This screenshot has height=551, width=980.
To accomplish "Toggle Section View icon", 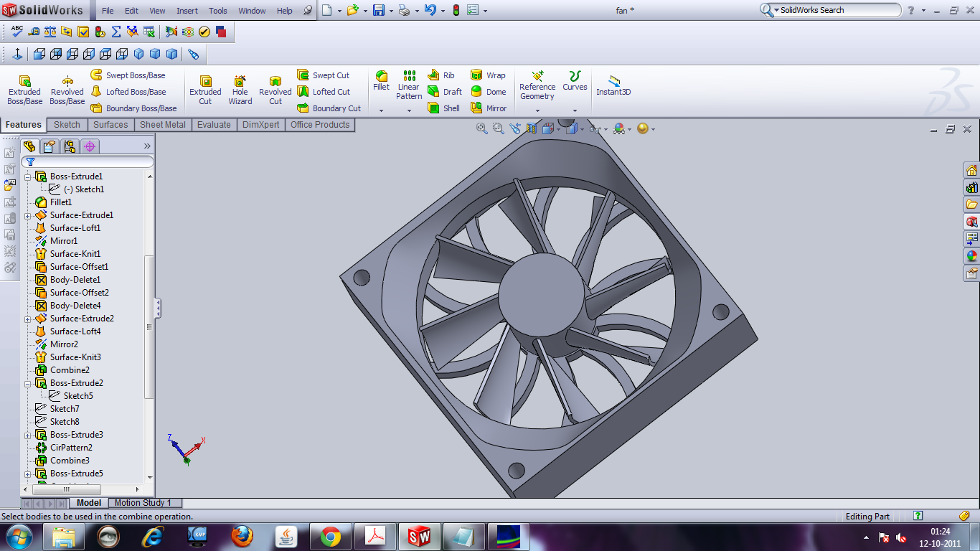I will click(532, 128).
